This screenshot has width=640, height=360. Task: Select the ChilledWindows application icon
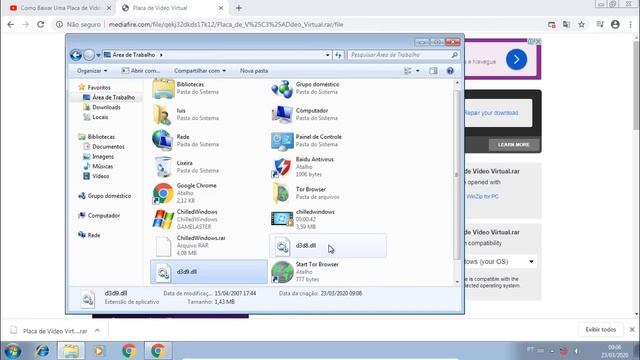click(163, 219)
